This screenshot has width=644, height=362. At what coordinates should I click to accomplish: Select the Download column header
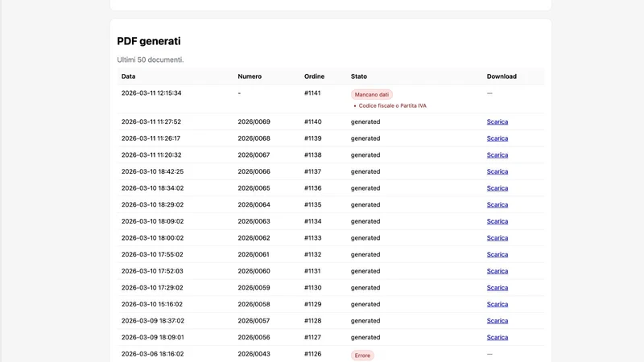point(502,76)
